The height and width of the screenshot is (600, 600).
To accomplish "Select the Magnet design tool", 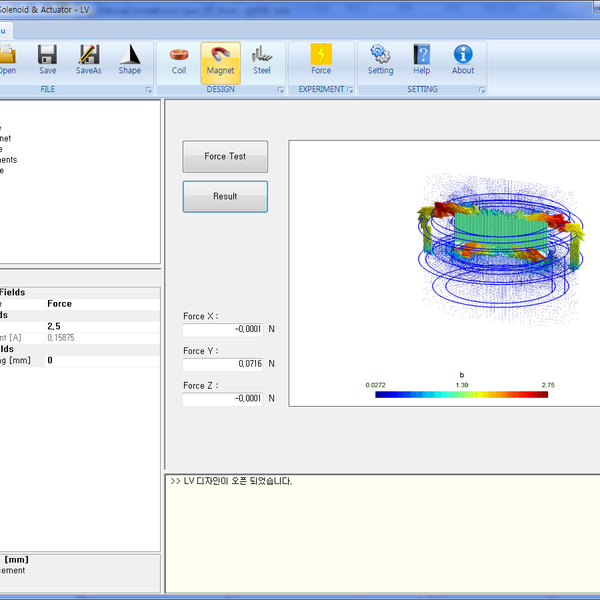I will [220, 58].
